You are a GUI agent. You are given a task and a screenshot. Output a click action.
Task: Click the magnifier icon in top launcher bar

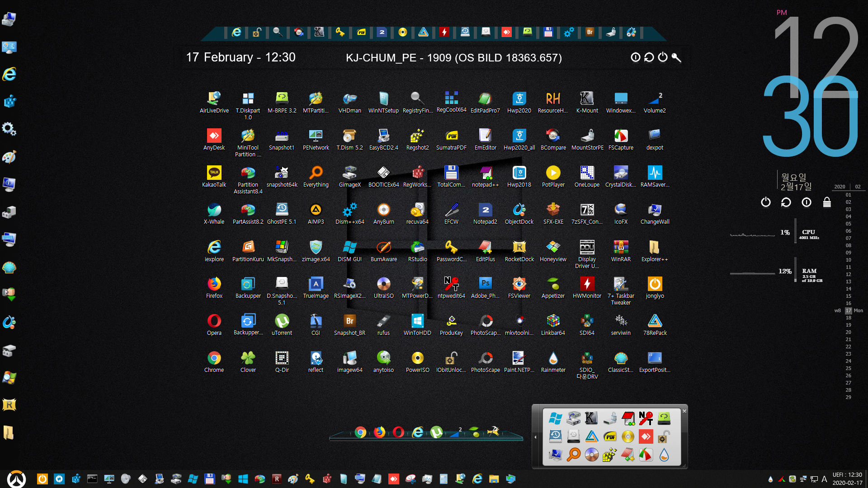point(278,32)
